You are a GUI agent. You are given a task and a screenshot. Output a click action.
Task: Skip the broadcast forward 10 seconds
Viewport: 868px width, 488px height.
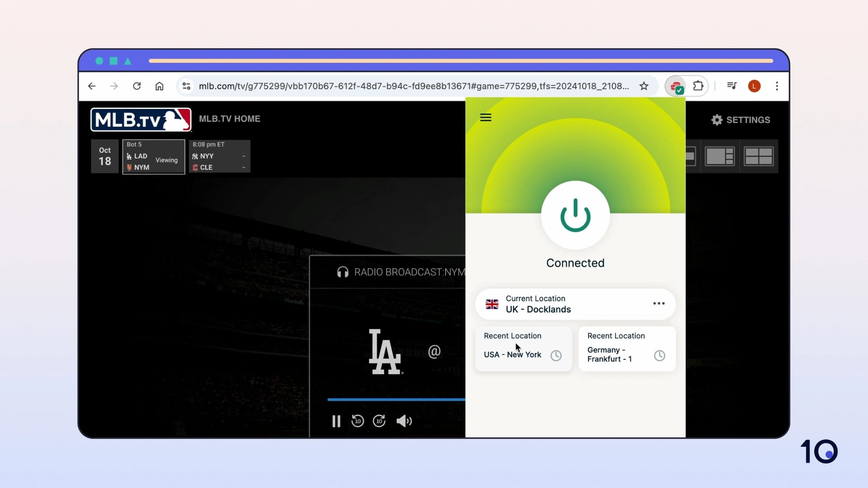(x=379, y=421)
